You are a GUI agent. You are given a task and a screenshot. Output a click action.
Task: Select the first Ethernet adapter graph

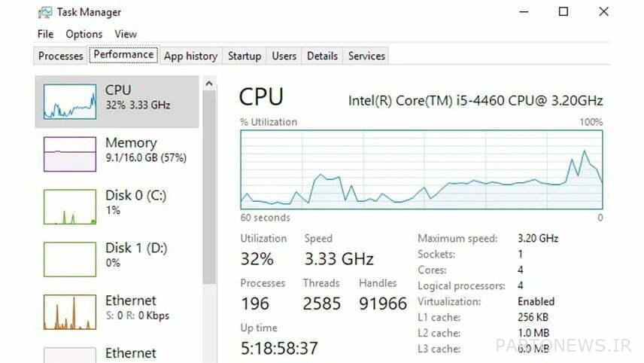click(x=70, y=312)
